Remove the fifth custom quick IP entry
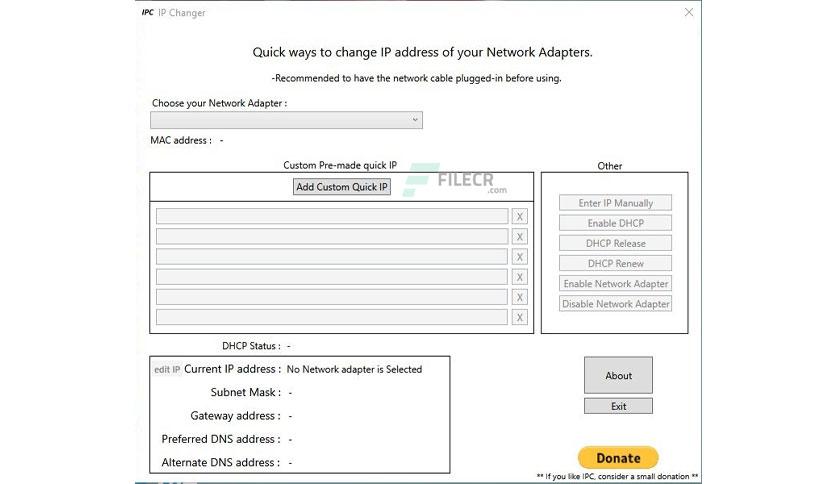This screenshot has width=836, height=484. click(x=519, y=297)
